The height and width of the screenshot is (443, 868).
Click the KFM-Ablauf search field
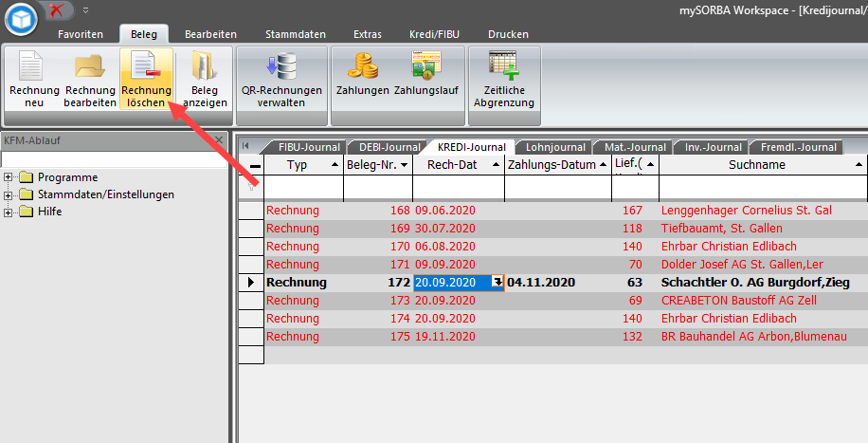(114, 159)
